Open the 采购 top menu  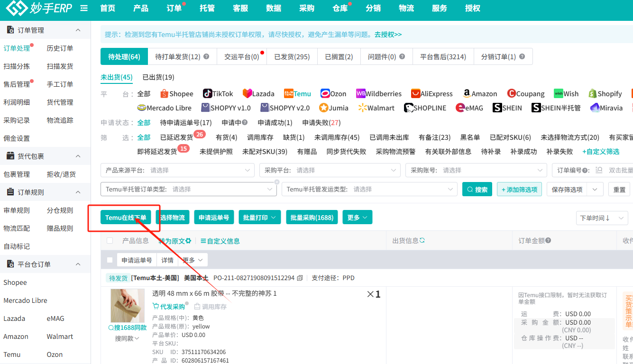pyautogui.click(x=307, y=8)
